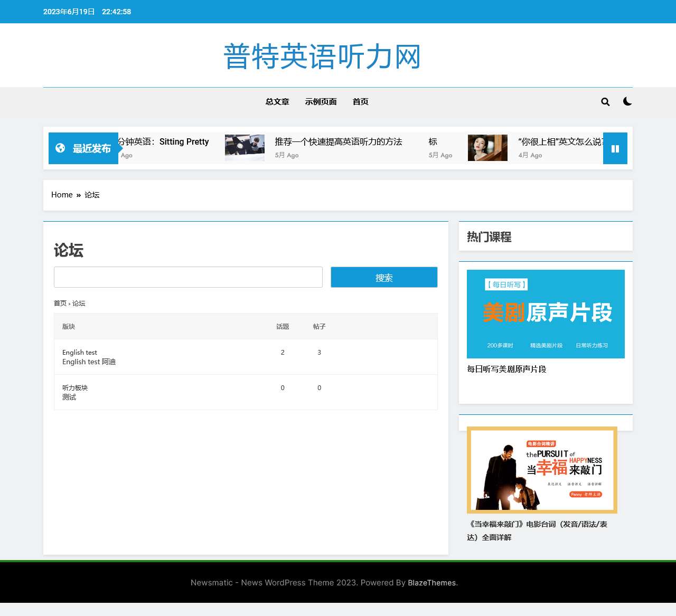Open the English test forum board
The height and width of the screenshot is (616, 676).
[x=79, y=352]
